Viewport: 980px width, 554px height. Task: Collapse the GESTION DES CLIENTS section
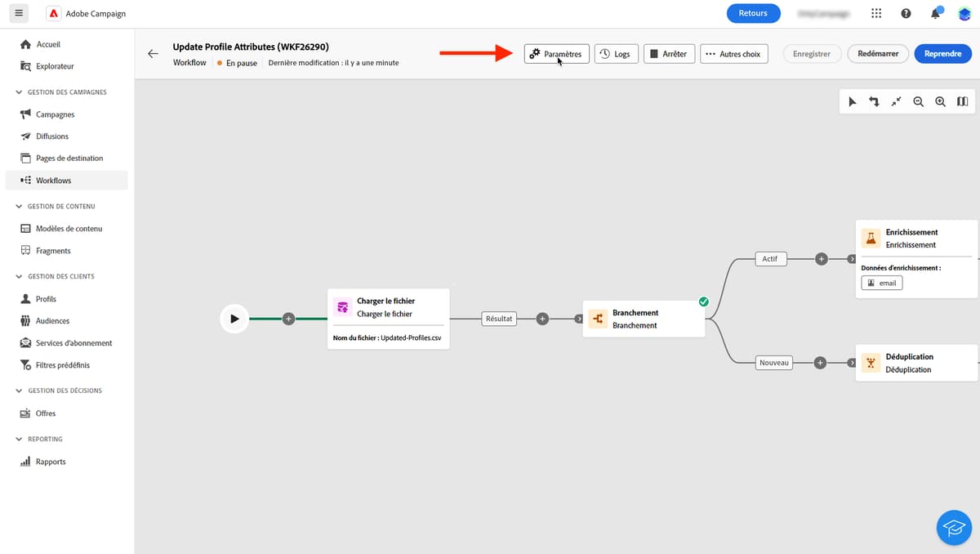[x=18, y=276]
